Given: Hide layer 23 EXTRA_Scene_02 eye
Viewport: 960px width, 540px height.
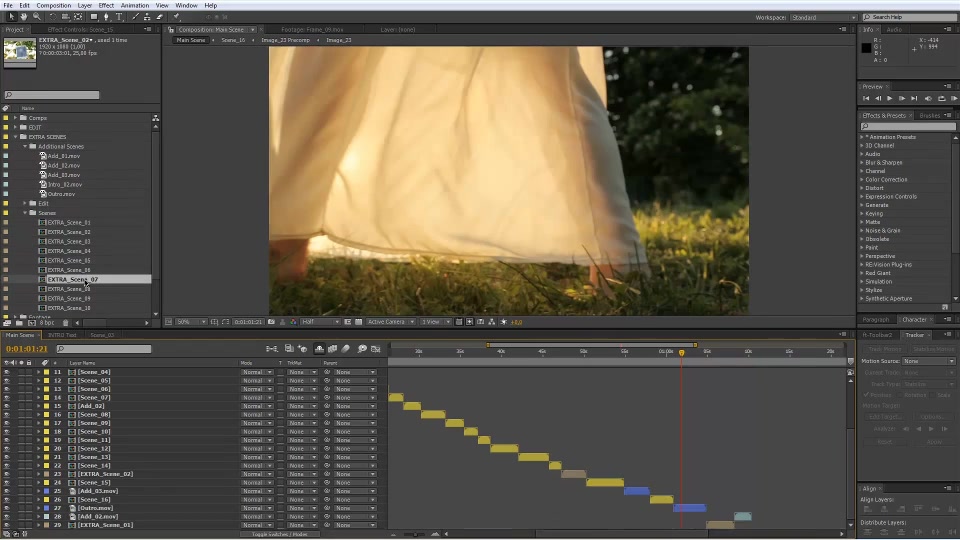Looking at the screenshot, I should click(x=7, y=474).
